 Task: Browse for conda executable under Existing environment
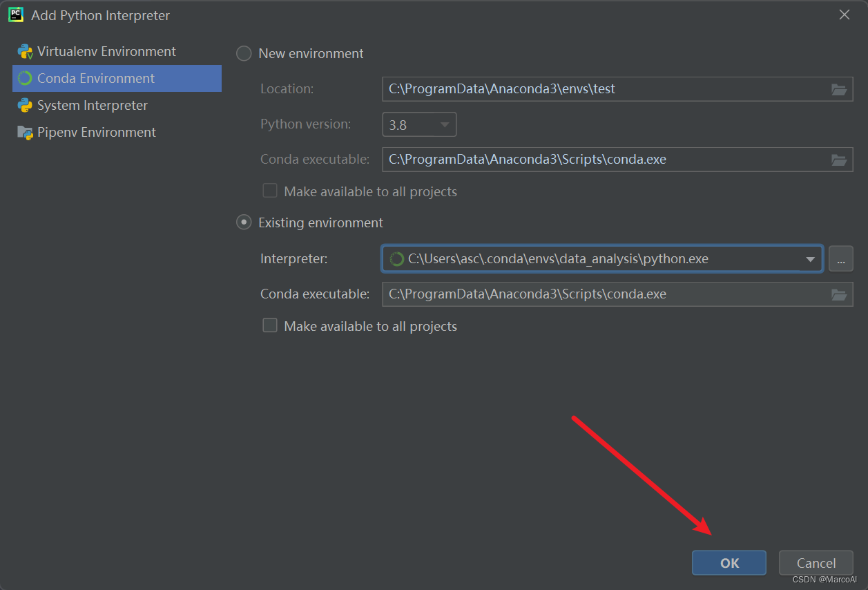pos(839,294)
